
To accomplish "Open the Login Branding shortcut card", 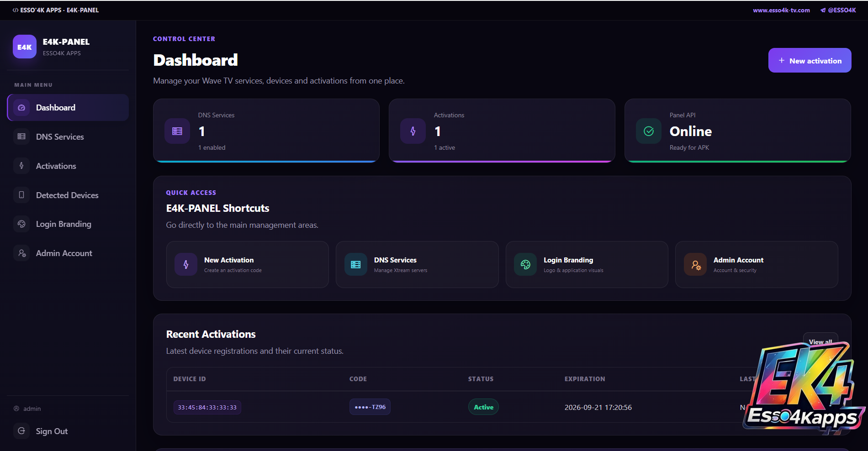I will pos(587,264).
